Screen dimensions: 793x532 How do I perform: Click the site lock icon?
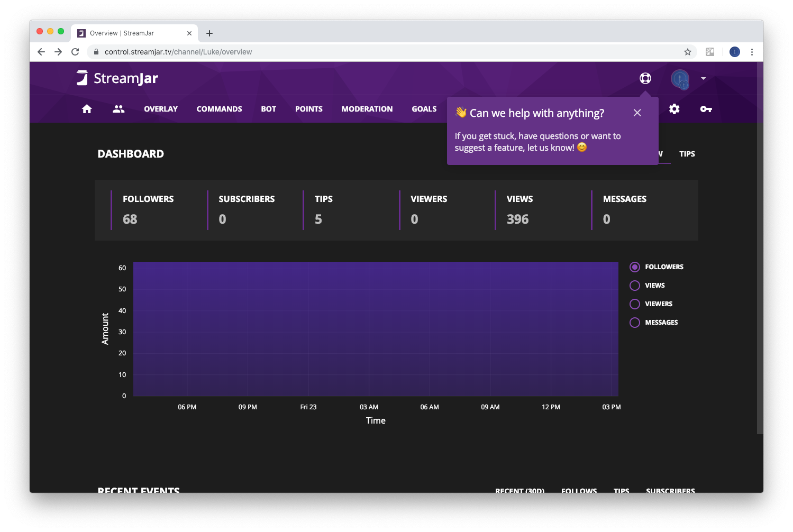point(96,52)
